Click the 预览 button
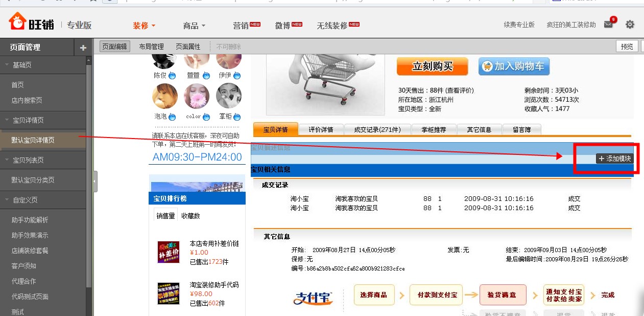The height and width of the screenshot is (316, 644). (x=627, y=46)
